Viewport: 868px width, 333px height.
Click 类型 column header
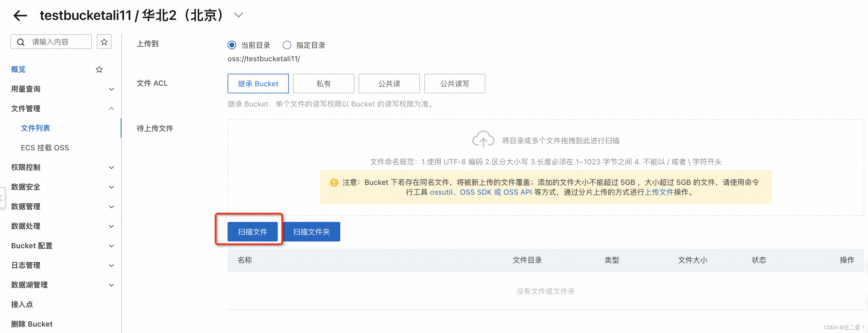[x=612, y=260]
